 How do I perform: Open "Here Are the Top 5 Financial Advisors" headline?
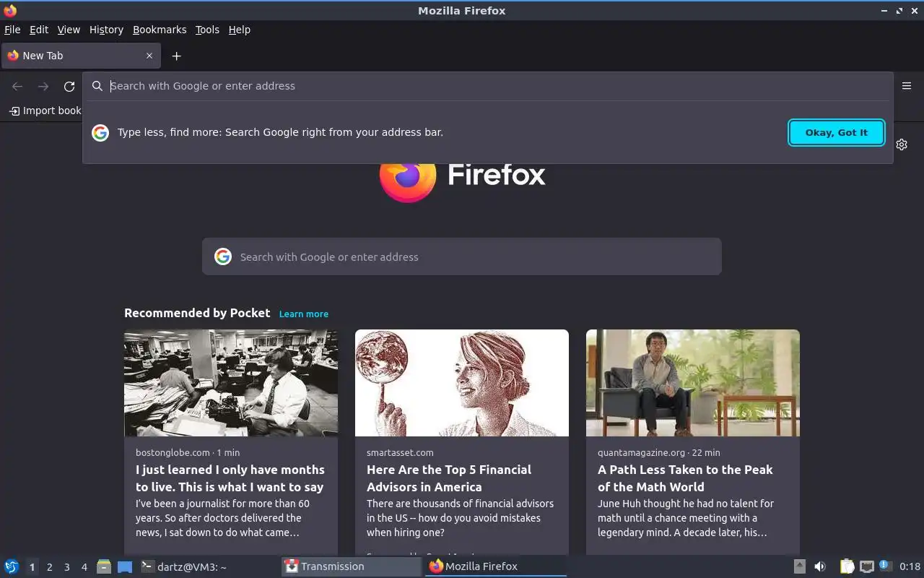point(449,478)
